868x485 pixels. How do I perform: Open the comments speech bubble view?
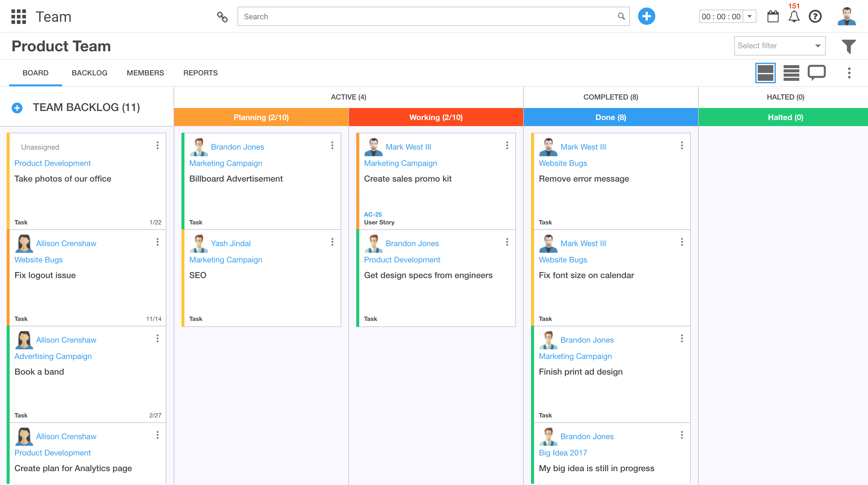[816, 72]
